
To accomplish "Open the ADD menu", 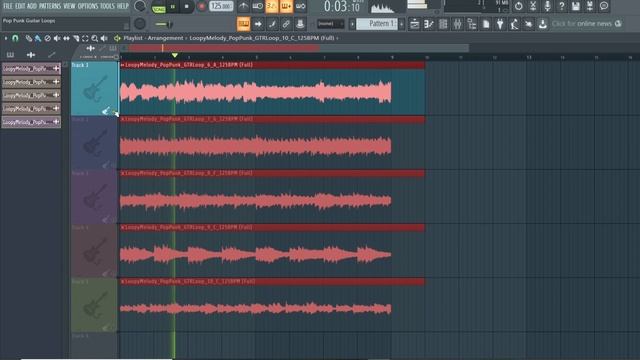I will click(x=32, y=6).
